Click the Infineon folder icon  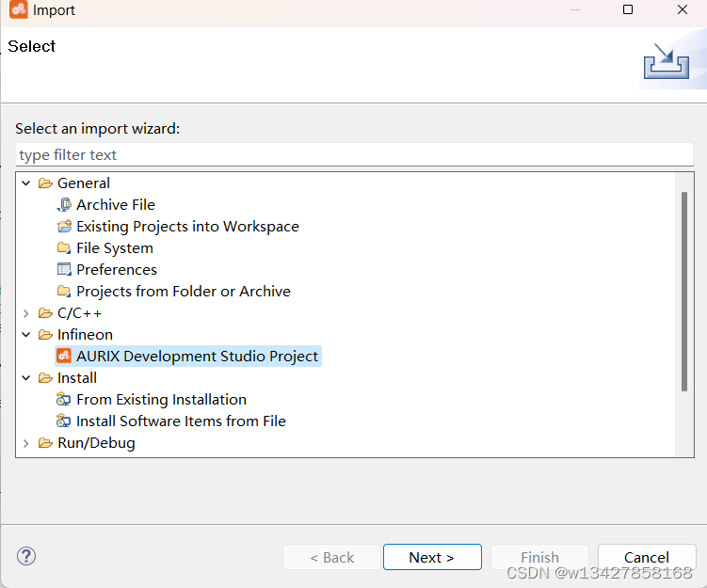(x=45, y=335)
